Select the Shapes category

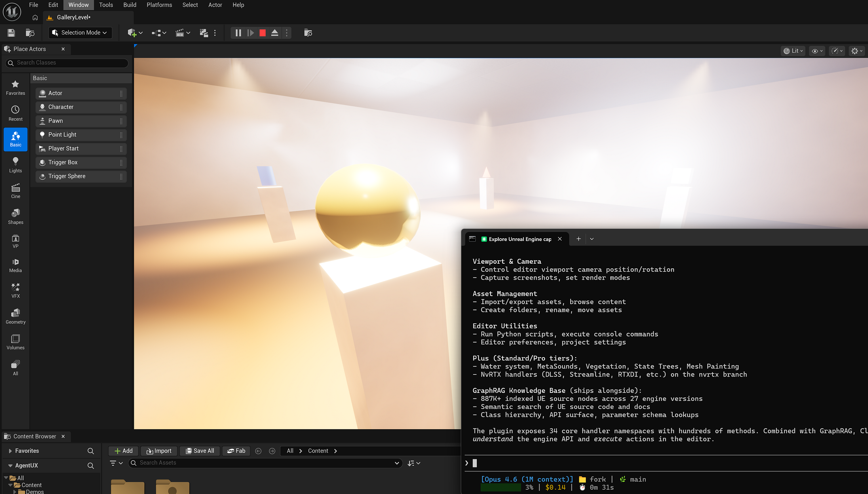click(15, 217)
